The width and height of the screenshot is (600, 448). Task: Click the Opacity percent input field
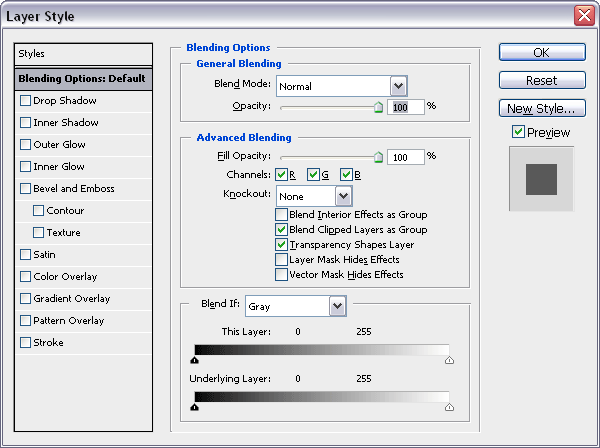(x=406, y=107)
